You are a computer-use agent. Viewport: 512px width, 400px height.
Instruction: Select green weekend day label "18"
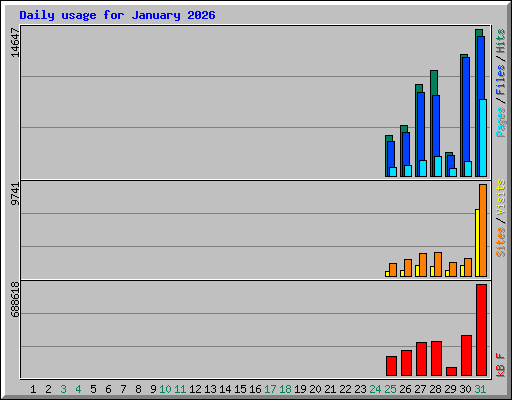click(x=285, y=389)
